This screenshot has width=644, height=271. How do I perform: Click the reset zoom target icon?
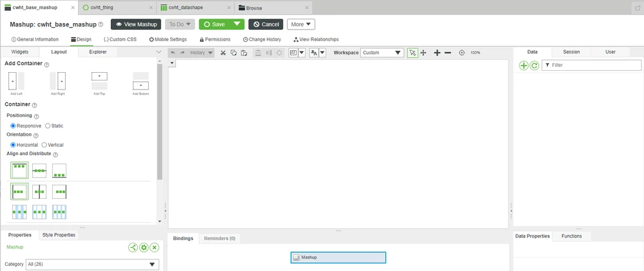point(462,53)
